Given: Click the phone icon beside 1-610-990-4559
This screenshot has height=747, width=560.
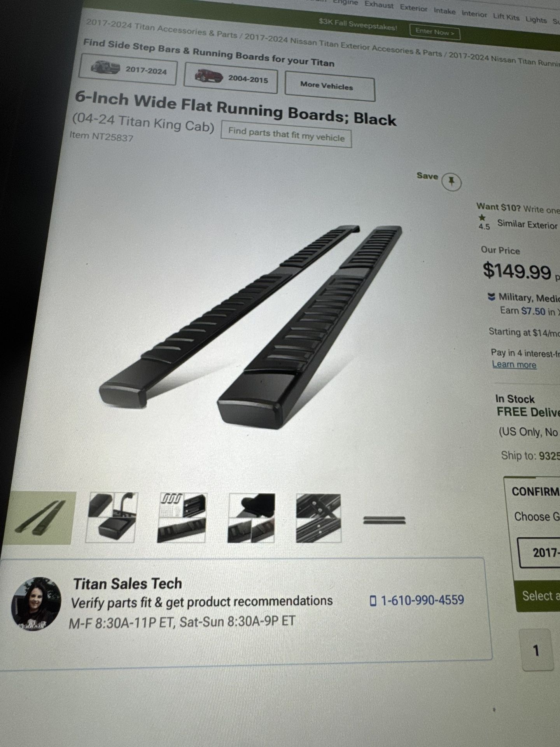Looking at the screenshot, I should [373, 600].
